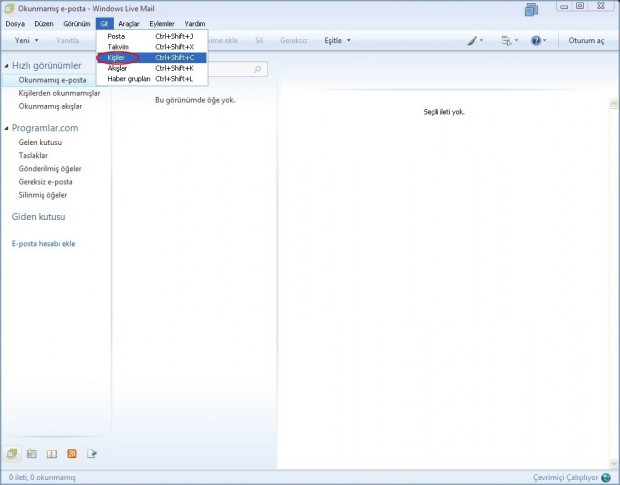Select Haber grupları in the Git menu
620x485 pixels.
(x=152, y=79)
